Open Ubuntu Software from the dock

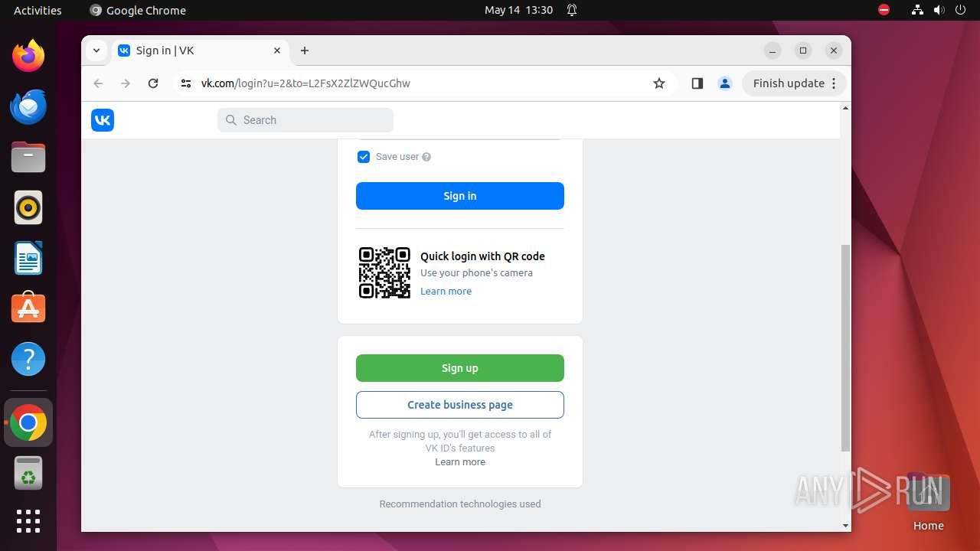pos(28,308)
